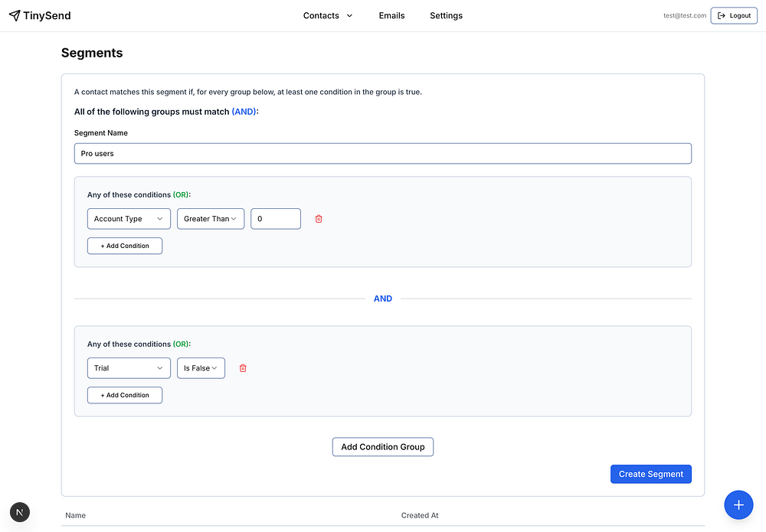Click the TinySend paper plane logo
The image size is (766, 532).
15,15
